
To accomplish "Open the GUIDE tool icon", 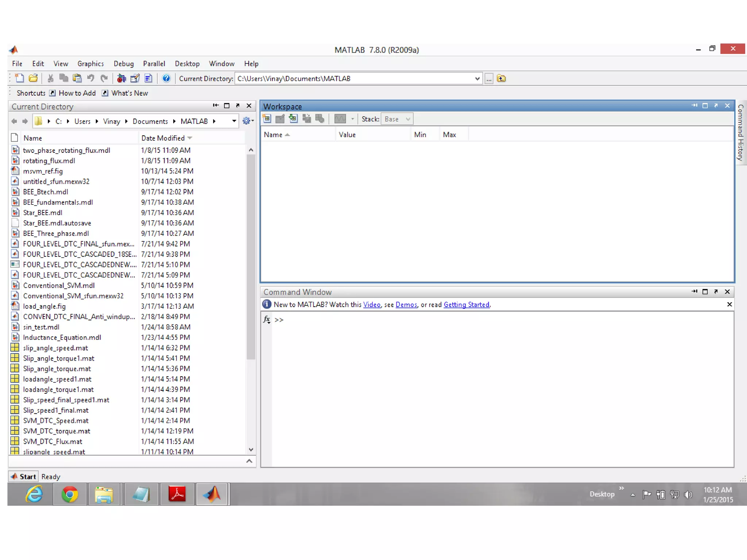I will pos(135,78).
